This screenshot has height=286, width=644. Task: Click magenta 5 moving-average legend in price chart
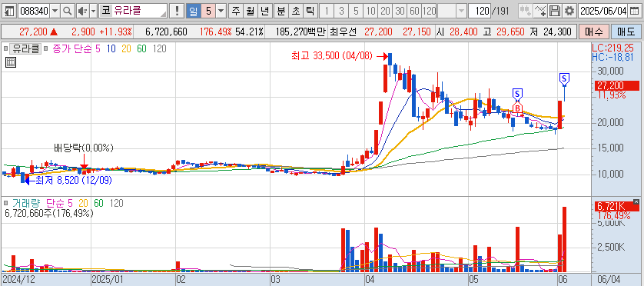click(98, 49)
